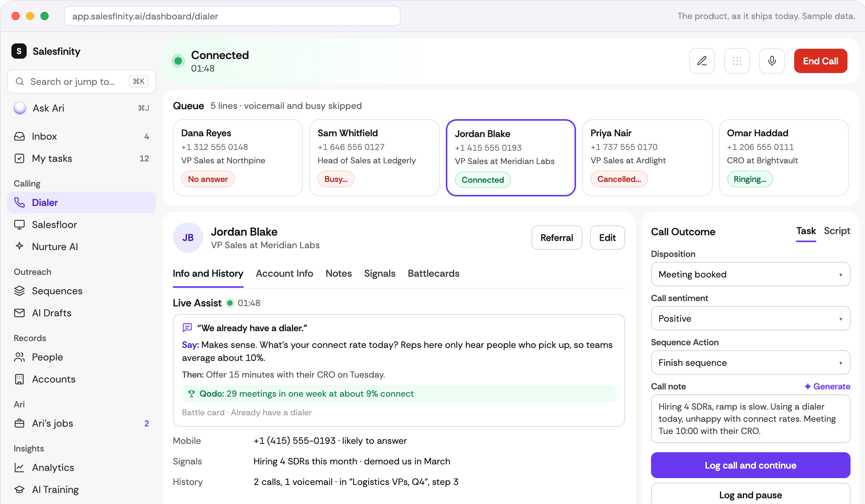Click the Search or jump to field

[81, 81]
